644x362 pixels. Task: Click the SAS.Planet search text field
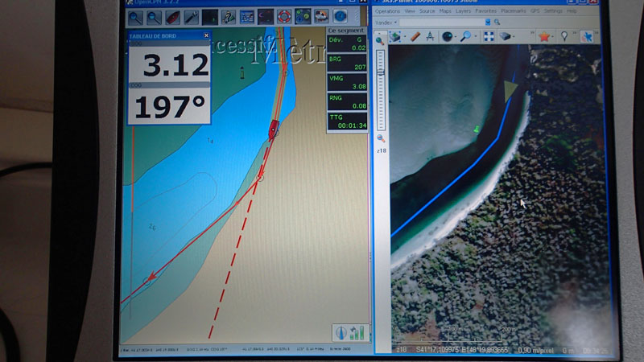(442, 23)
